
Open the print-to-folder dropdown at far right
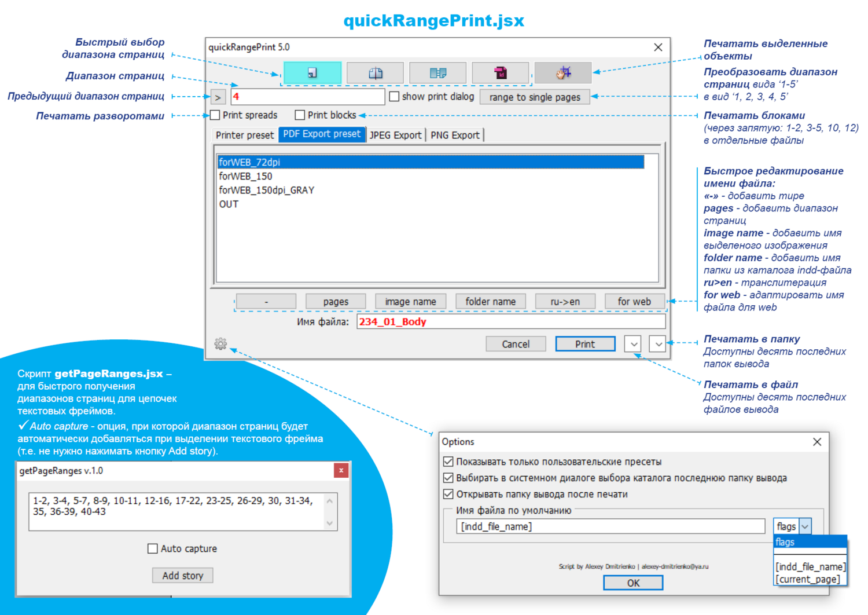point(658,344)
